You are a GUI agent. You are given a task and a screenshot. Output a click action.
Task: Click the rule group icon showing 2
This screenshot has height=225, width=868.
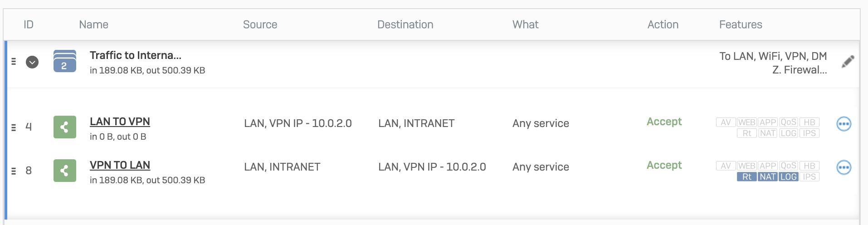point(65,61)
